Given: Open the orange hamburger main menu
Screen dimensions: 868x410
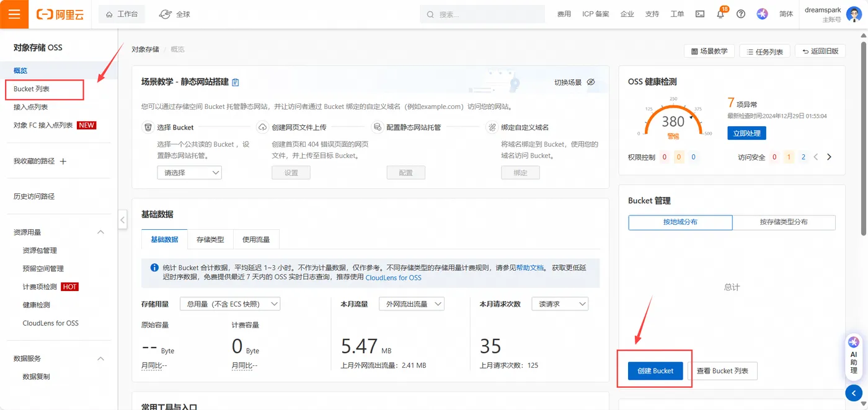Looking at the screenshot, I should coord(14,14).
